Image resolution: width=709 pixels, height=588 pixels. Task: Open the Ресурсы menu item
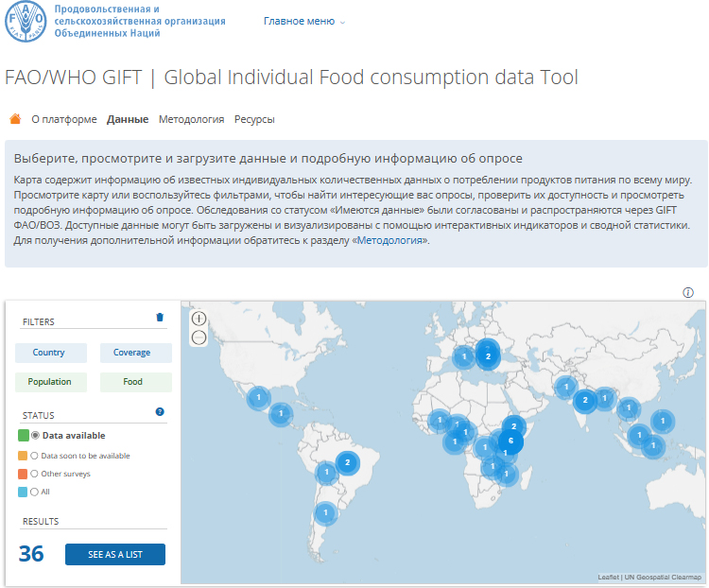pos(254,120)
